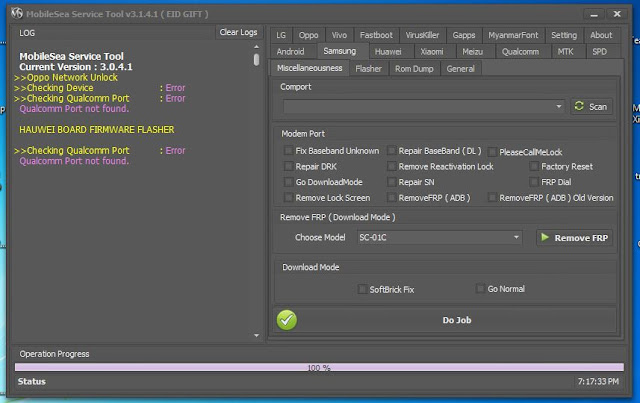Select the Qualcomm tab
Image resolution: width=640 pixels, height=403 pixels.
pyautogui.click(x=520, y=51)
